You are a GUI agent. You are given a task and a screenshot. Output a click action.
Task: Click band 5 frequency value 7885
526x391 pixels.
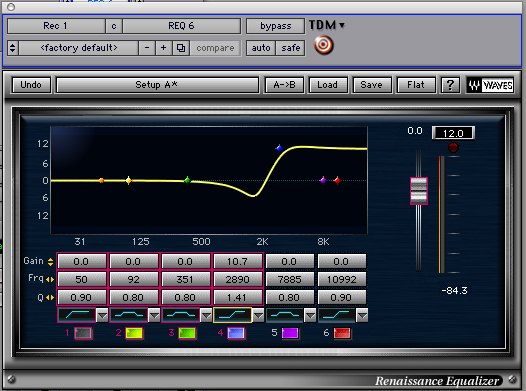tap(290, 279)
